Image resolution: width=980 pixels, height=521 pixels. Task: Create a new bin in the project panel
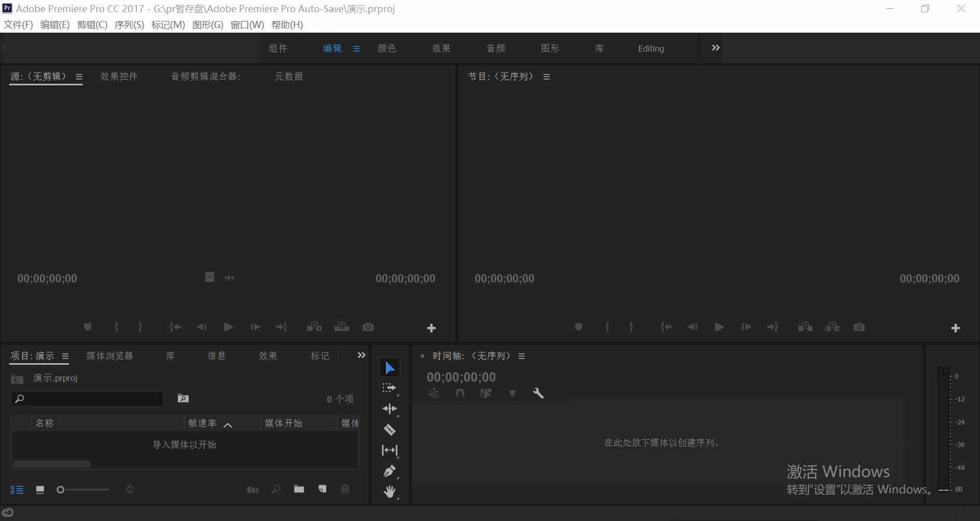click(x=299, y=489)
